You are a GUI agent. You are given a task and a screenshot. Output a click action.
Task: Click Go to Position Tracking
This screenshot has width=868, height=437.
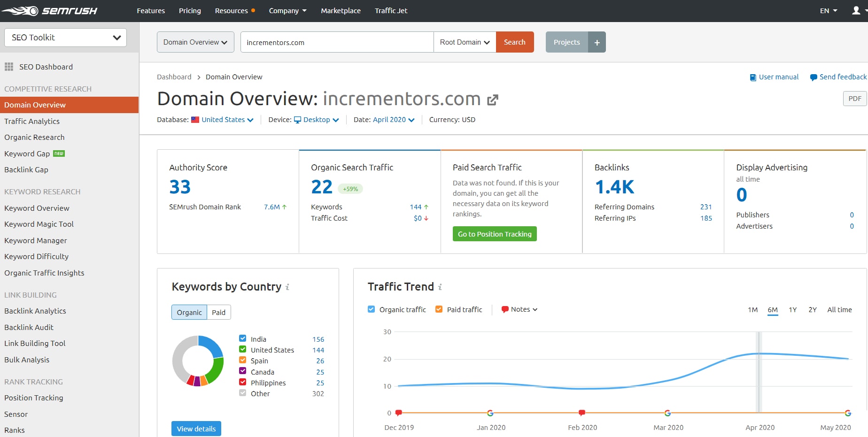pyautogui.click(x=494, y=234)
